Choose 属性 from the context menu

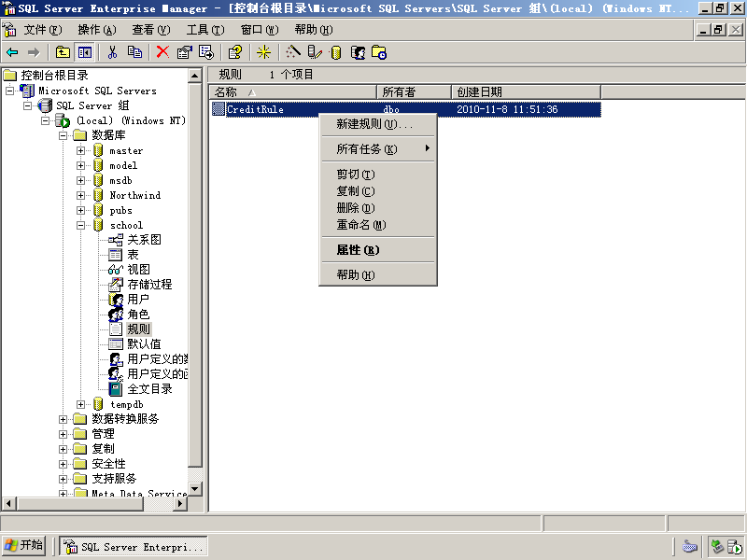pyautogui.click(x=378, y=250)
